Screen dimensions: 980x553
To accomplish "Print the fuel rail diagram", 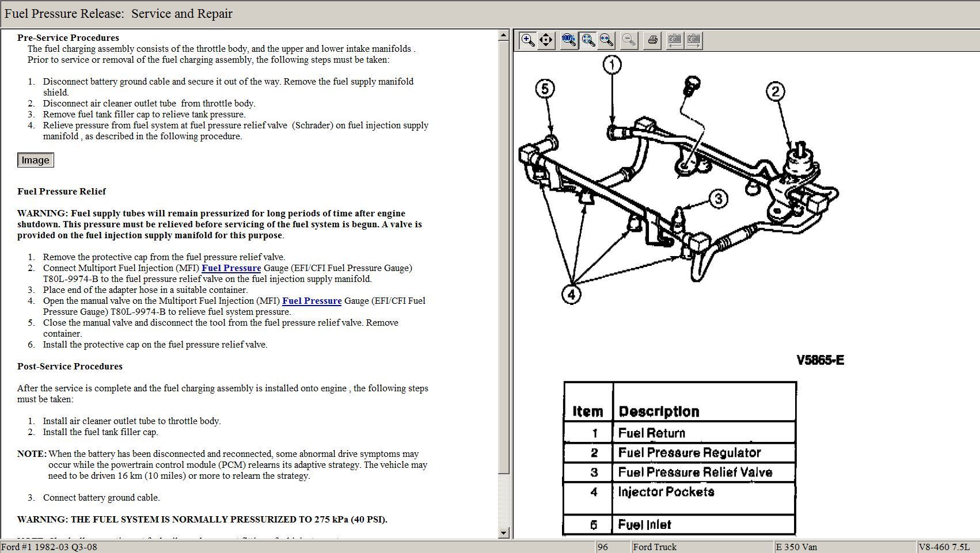I will 652,40.
